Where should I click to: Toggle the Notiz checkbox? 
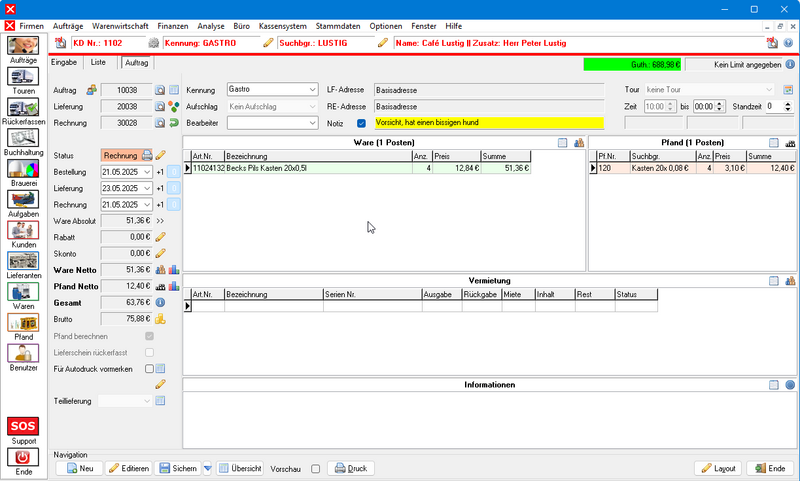(x=362, y=123)
